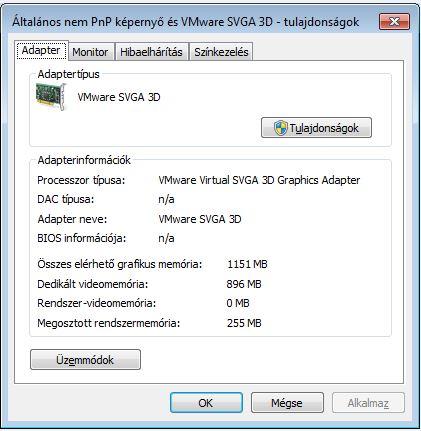Click the dialog title bar text

(186, 22)
